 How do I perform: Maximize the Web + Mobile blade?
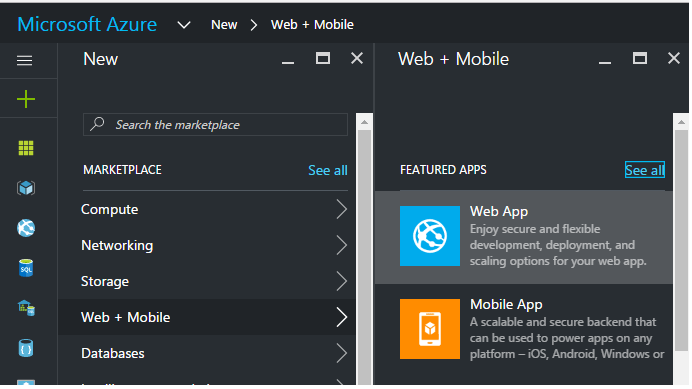coord(639,58)
